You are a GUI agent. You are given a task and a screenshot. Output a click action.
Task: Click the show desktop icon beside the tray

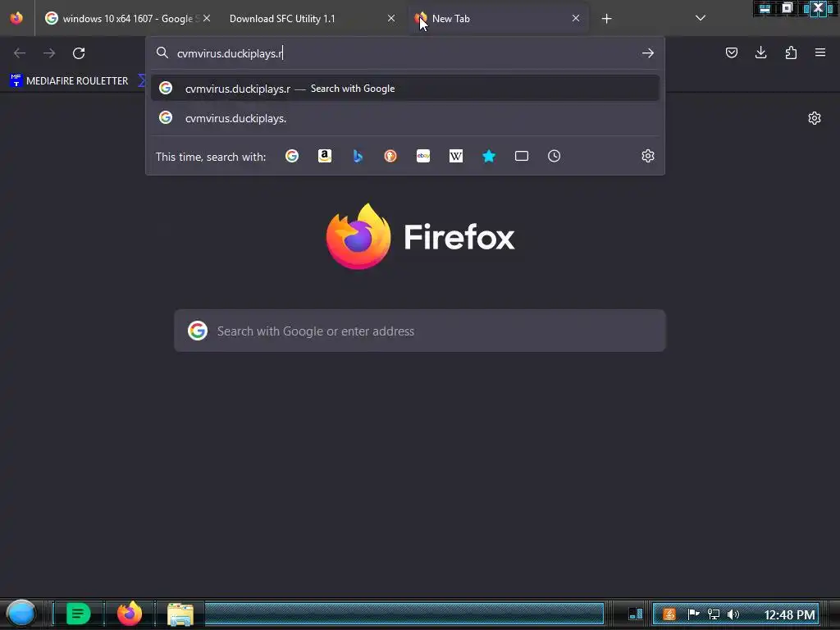[636, 614]
